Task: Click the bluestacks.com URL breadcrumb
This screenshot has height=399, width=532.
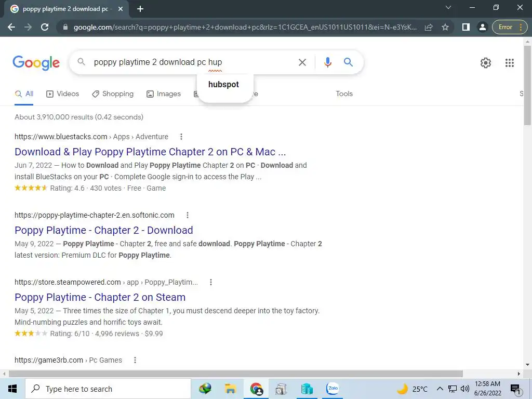Action: pos(91,137)
